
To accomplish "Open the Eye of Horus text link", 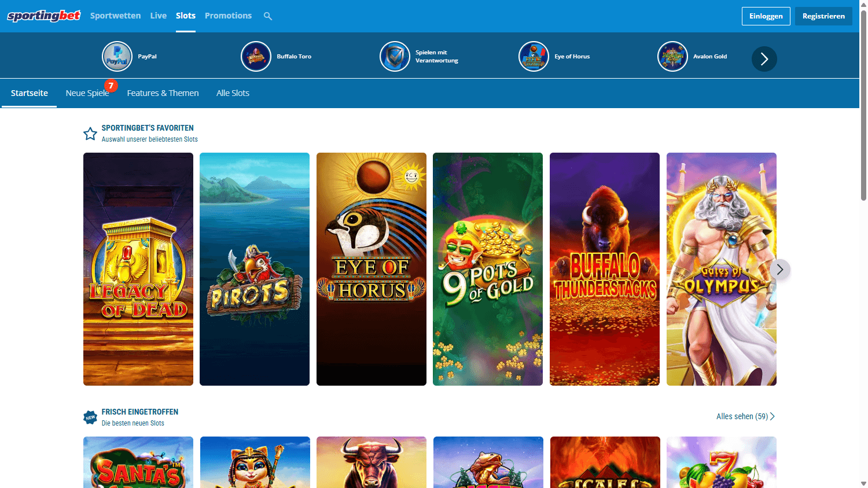I will click(572, 57).
